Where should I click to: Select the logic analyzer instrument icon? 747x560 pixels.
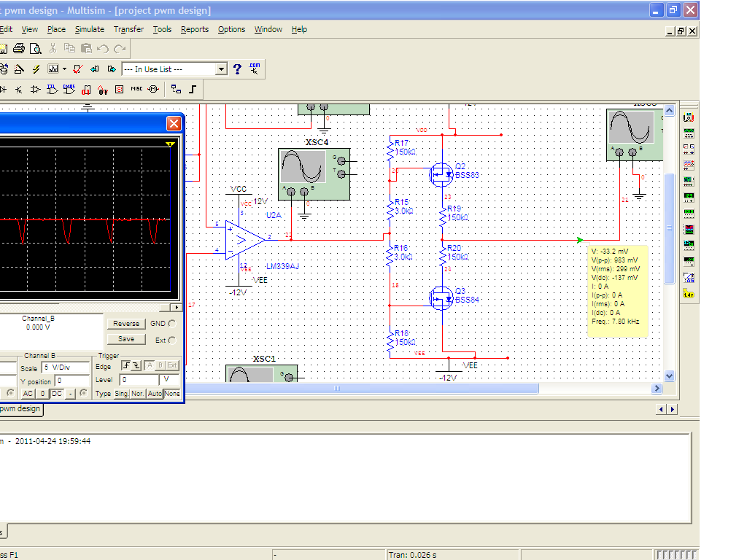(x=689, y=230)
